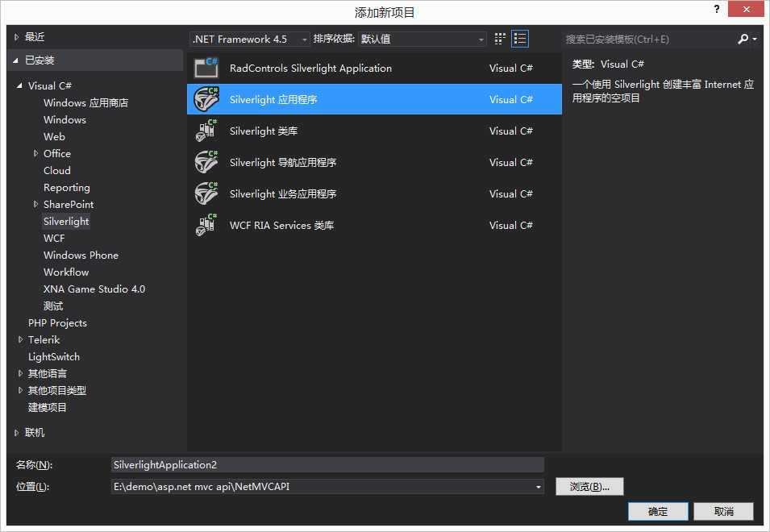Open the search options dropdown arrow
The image size is (770, 532).
755,39
